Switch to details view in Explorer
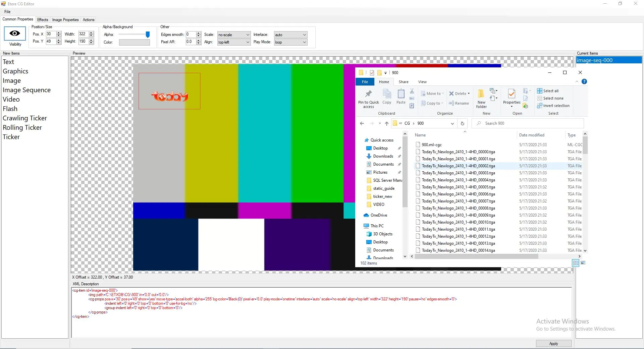 pyautogui.click(x=576, y=263)
